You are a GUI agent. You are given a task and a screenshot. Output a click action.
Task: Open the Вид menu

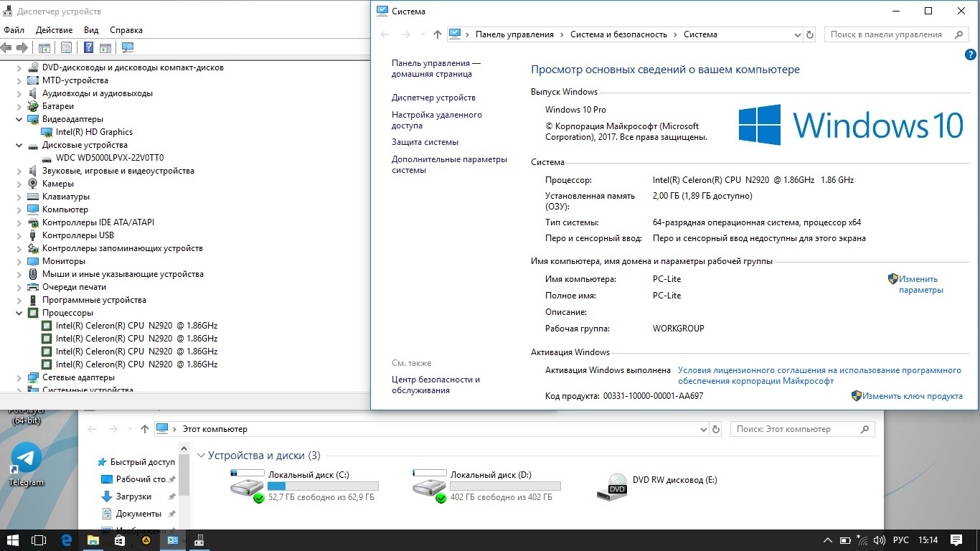coord(91,30)
